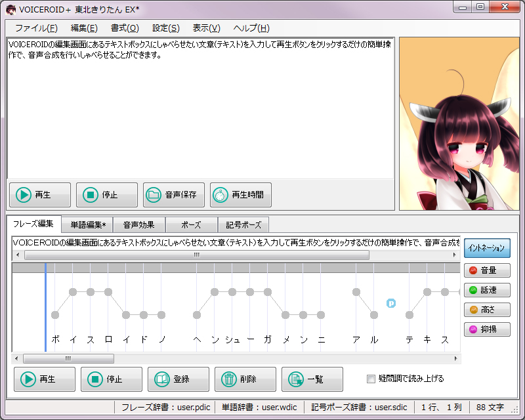This screenshot has width=525, height=420.
Task: Open the ファイル(F) menu
Action: tap(36, 28)
